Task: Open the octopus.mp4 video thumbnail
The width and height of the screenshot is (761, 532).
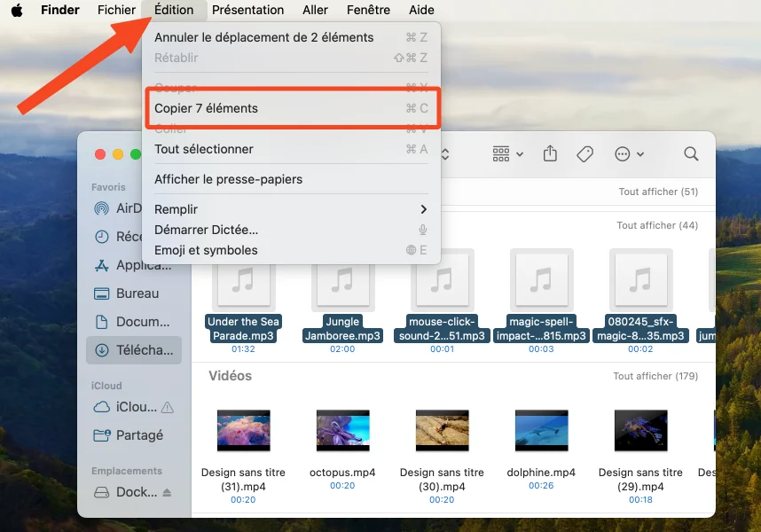Action: point(342,429)
